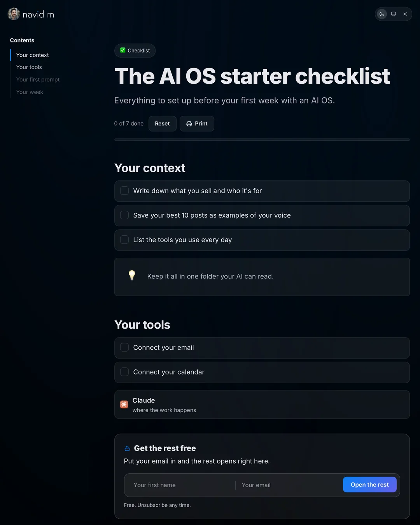Viewport: 420px width, 525px height.
Task: Click the printer icon in Print button
Action: point(189,124)
